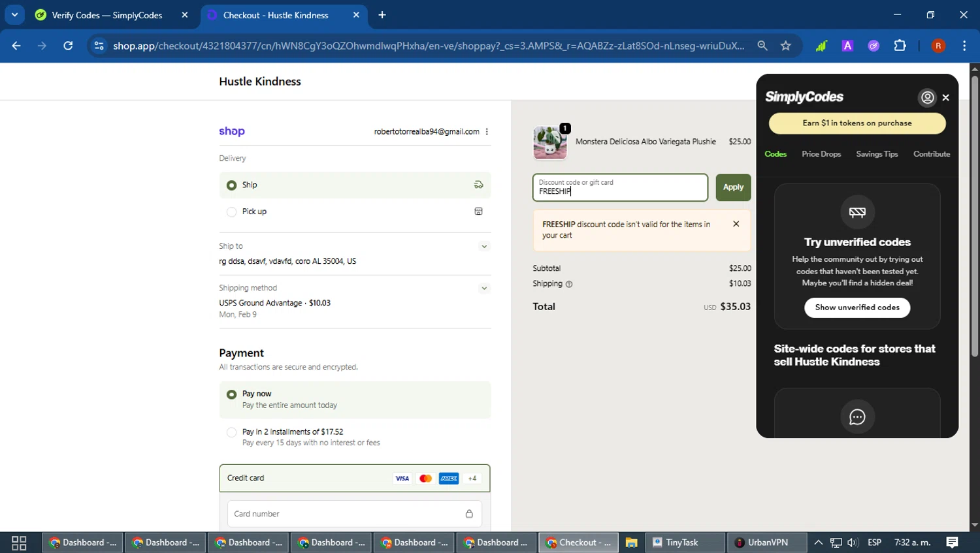
Task: Open File Explorer from taskbar
Action: point(631,543)
